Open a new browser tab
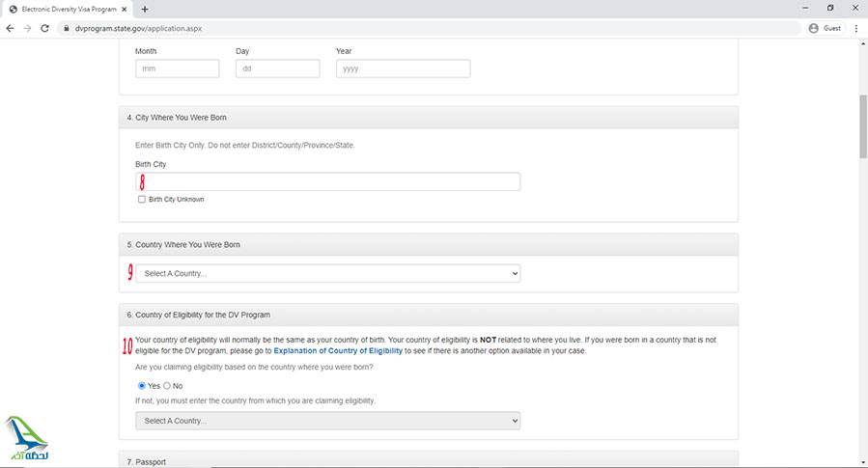 (x=145, y=9)
